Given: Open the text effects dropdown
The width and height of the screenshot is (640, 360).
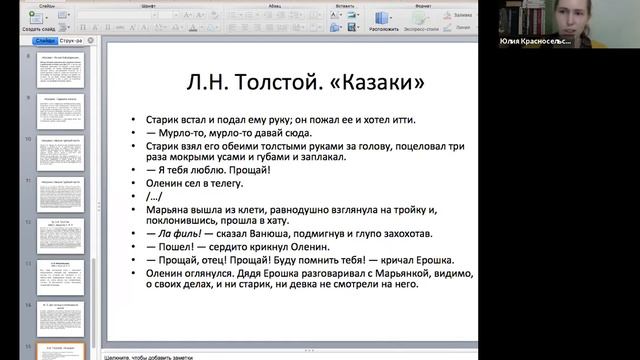Looking at the screenshot, I should click(x=212, y=27).
